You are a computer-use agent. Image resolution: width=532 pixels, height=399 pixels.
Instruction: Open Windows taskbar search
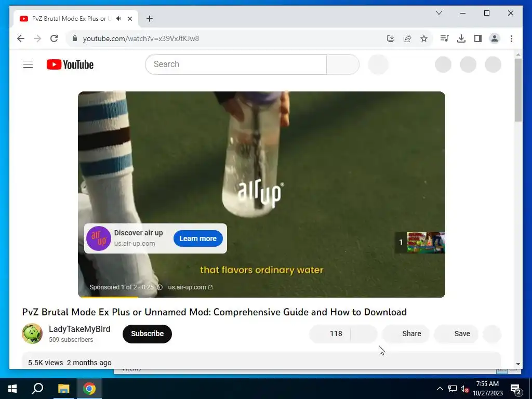pyautogui.click(x=37, y=389)
